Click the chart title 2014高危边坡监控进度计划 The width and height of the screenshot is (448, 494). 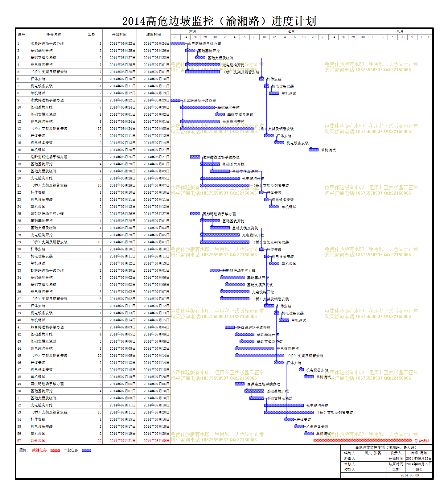point(219,21)
